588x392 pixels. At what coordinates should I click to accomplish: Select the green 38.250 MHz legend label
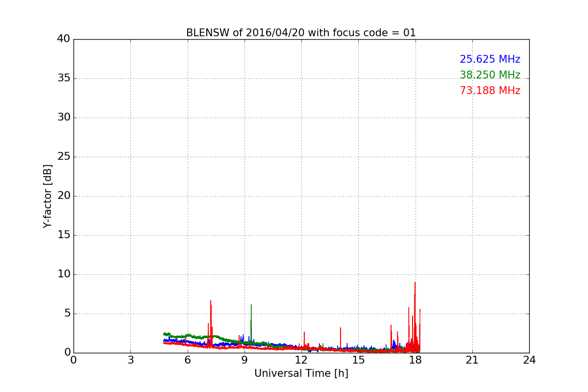point(490,75)
